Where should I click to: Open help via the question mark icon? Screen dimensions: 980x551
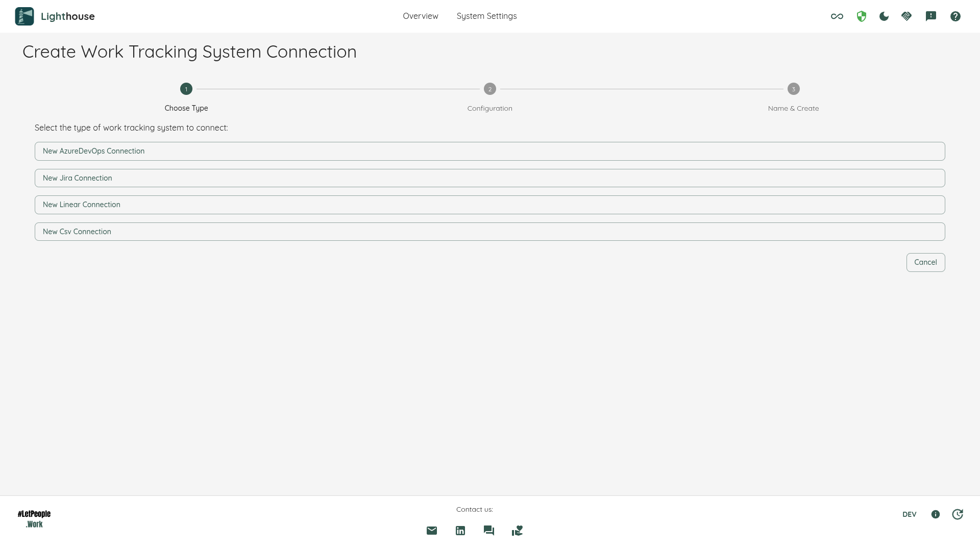tap(955, 16)
